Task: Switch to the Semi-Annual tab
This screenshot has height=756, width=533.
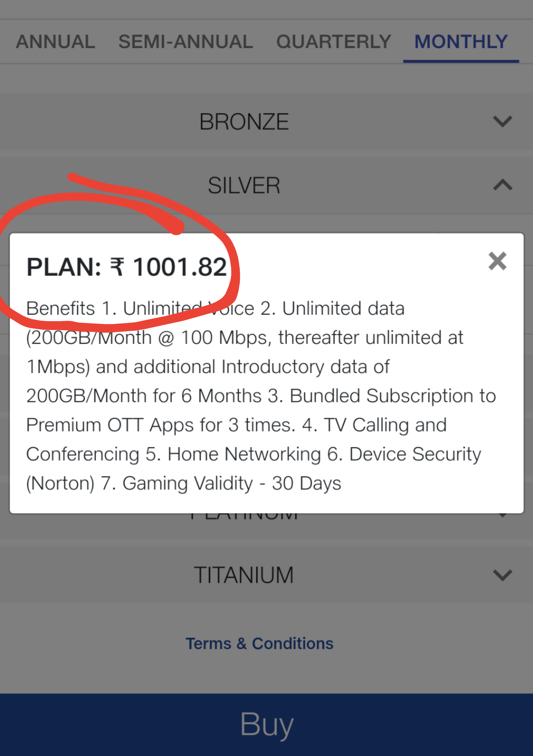Action: tap(186, 42)
